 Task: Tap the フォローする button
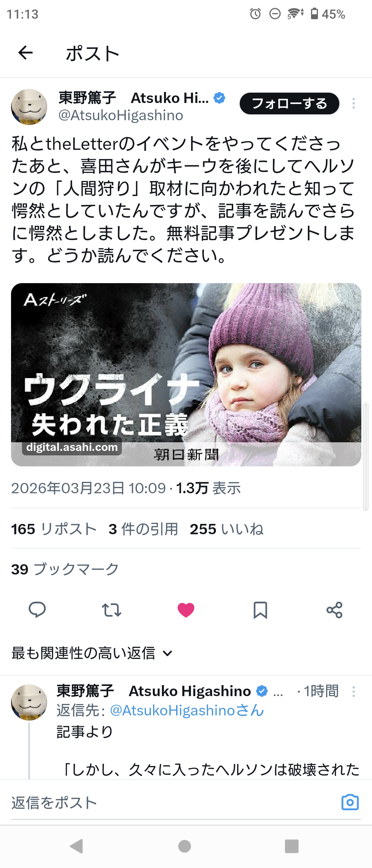(289, 103)
